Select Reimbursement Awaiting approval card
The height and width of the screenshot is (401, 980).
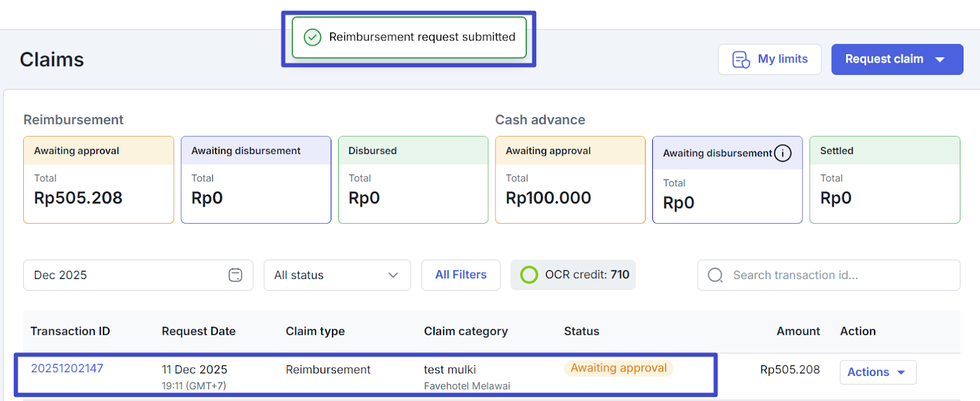tap(99, 180)
